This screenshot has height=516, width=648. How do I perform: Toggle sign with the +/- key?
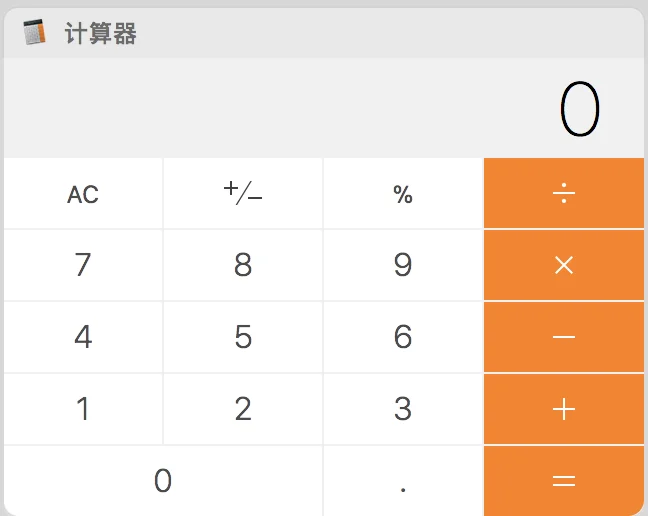point(243,193)
